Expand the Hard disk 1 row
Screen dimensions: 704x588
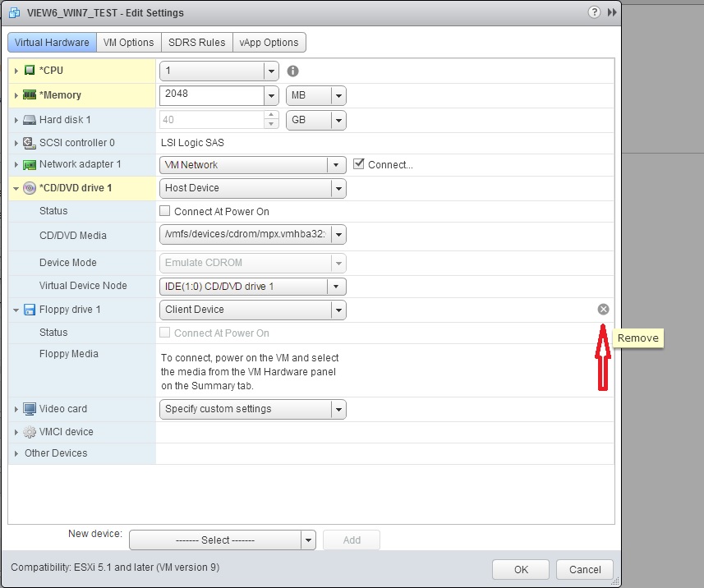pos(16,120)
